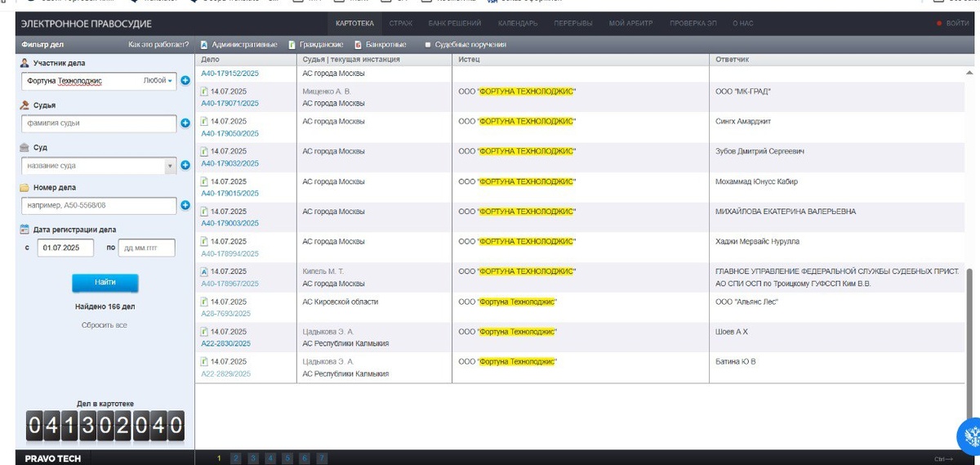Viewport: 980px width, 465px height.
Task: Open case A22-2829/2025
Action: tap(225, 373)
